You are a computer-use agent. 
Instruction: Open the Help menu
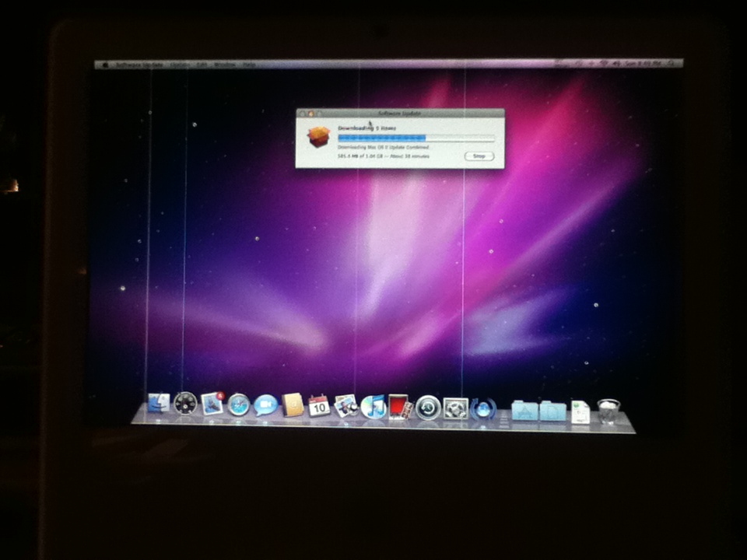(250, 65)
